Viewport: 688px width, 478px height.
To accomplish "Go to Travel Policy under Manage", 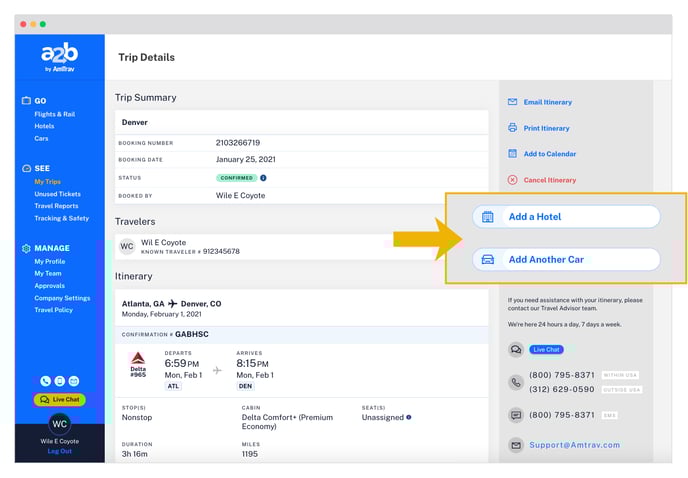I will pos(53,310).
